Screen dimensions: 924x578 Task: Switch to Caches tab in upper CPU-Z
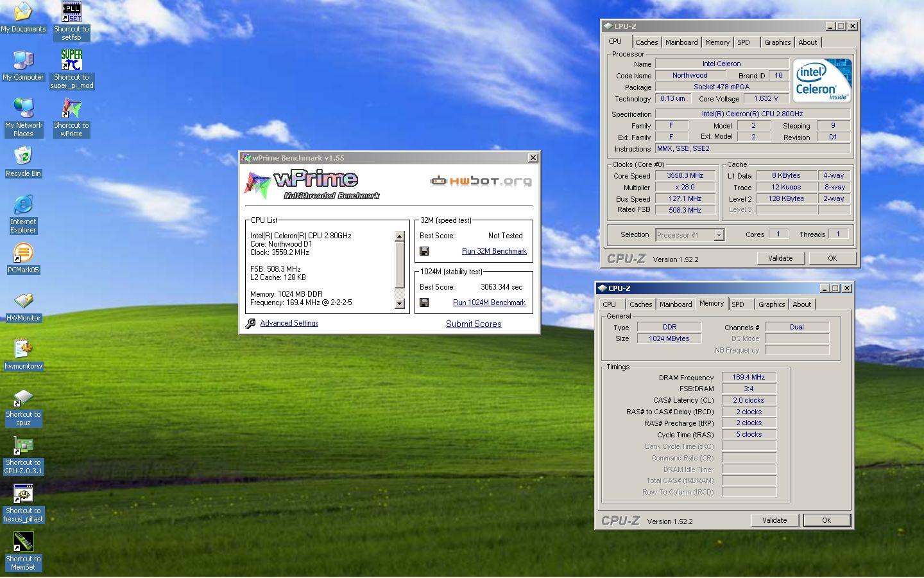[646, 42]
